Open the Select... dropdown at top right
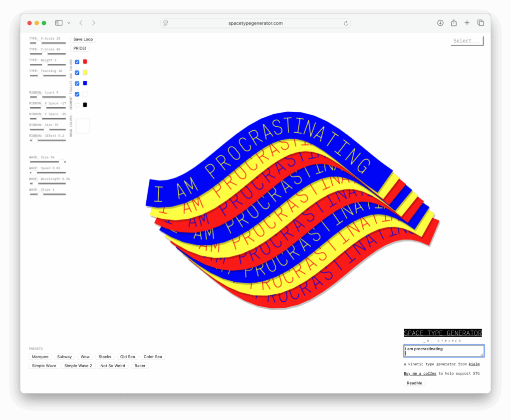 pos(467,41)
